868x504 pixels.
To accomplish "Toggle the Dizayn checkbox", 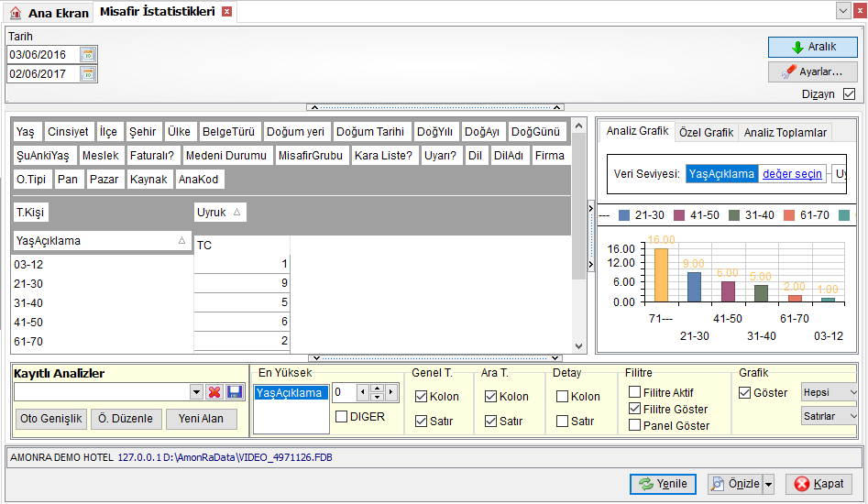I will [849, 94].
